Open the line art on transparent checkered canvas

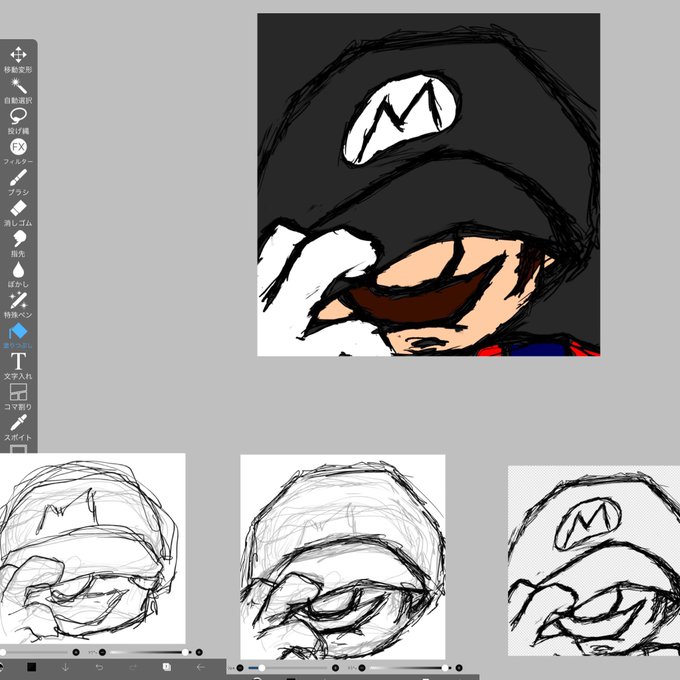click(x=594, y=561)
